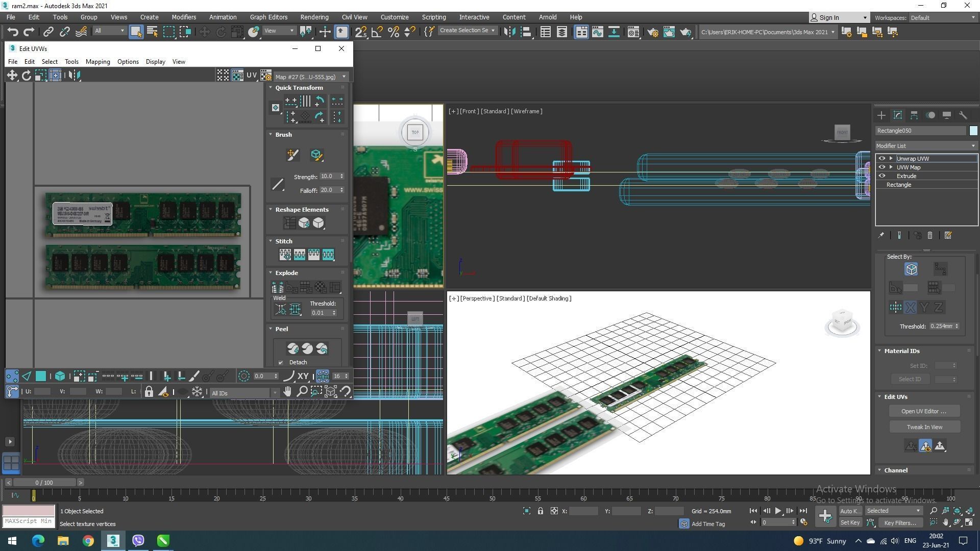Open the All selection filter dropdown
The height and width of the screenshot is (551, 980).
[x=109, y=31]
